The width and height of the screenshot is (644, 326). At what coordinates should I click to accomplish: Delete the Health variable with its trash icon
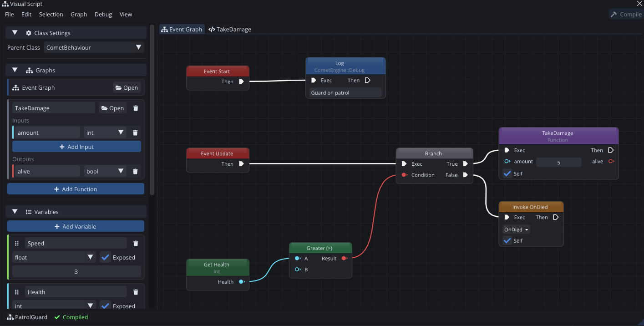tap(136, 292)
